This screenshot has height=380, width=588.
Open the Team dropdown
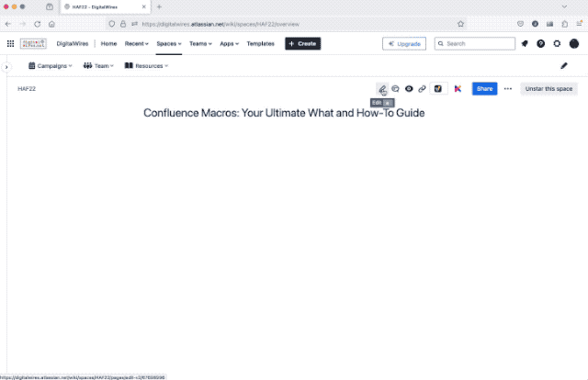(98, 66)
